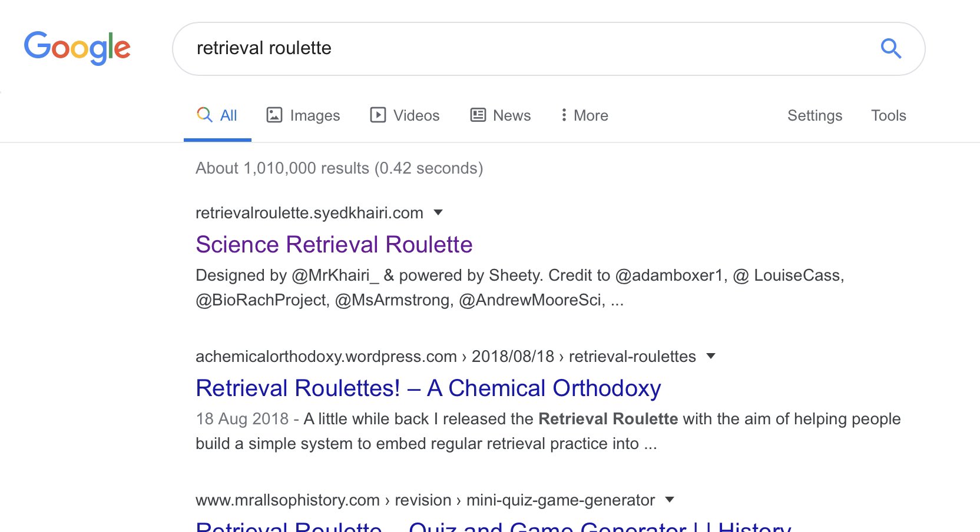Open the Quiz and Game Generator result
The width and height of the screenshot is (980, 532).
[494, 527]
